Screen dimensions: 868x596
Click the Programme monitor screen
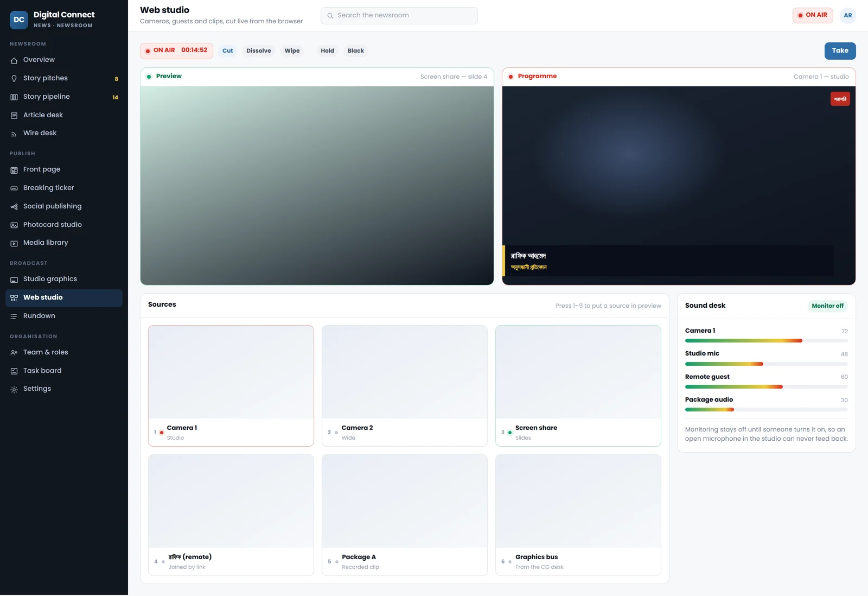(x=679, y=186)
